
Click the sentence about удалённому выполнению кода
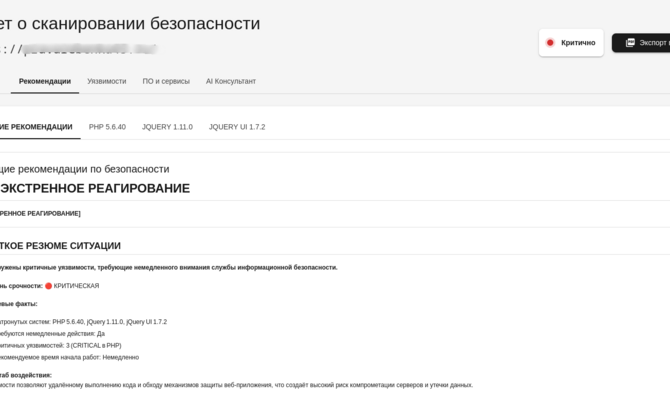click(x=236, y=385)
